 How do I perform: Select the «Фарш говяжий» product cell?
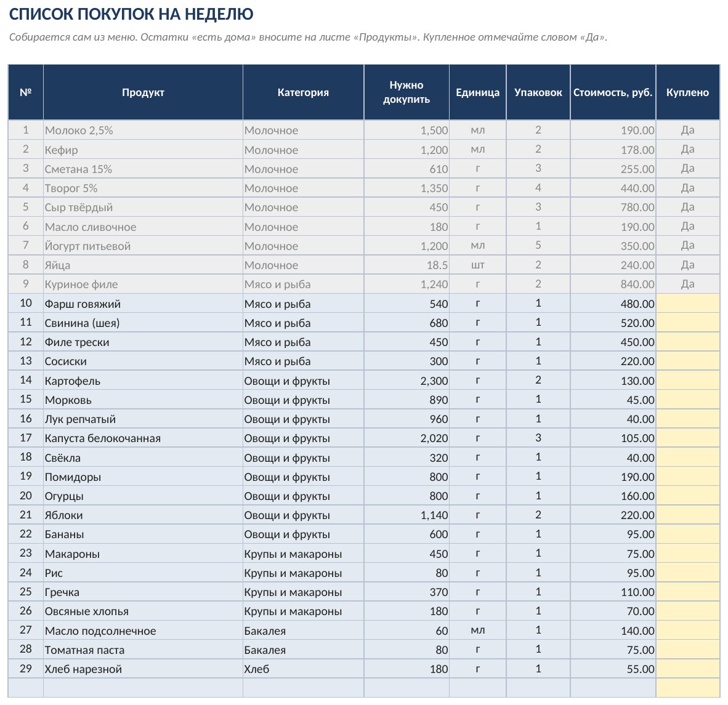pyautogui.click(x=143, y=304)
